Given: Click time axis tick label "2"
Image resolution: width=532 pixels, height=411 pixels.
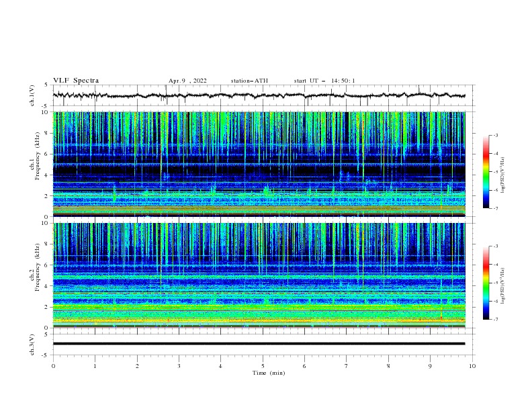Looking at the screenshot, I should click(137, 366).
